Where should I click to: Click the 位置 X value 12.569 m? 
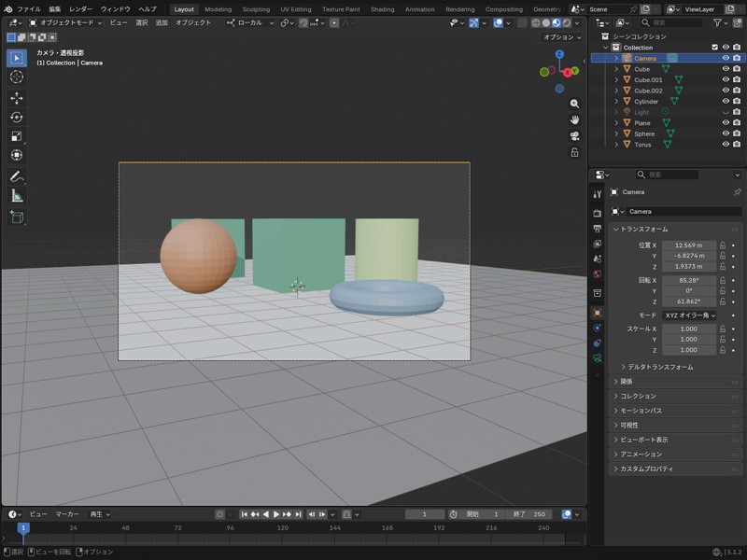click(689, 245)
